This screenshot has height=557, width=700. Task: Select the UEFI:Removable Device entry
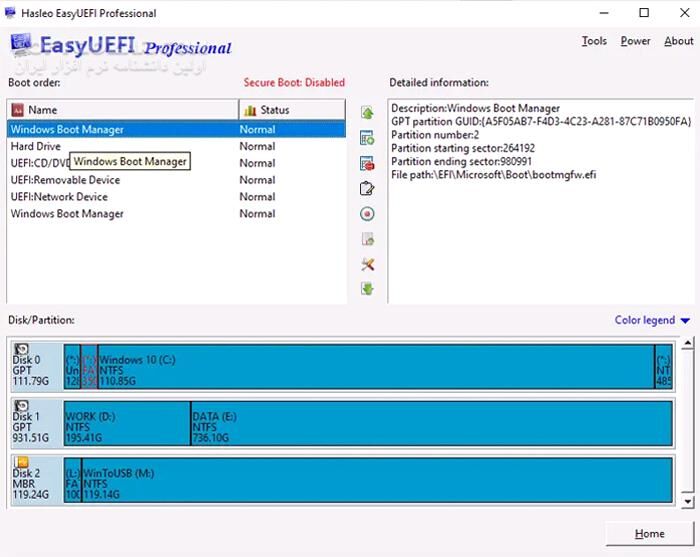(176, 180)
